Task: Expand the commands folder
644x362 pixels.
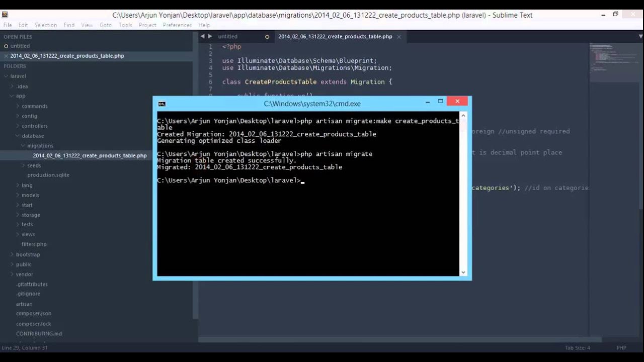Action: [x=18, y=106]
